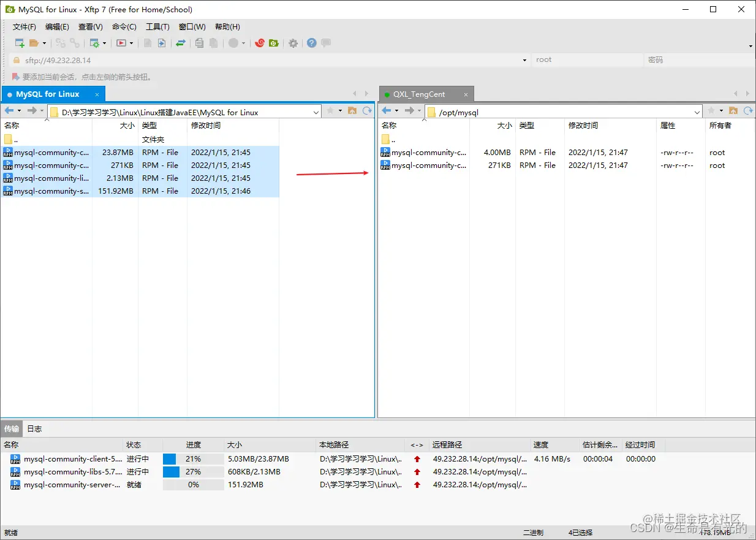Click the green Xftp launcher icon
Viewport: 756px width, 540px height.
(274, 43)
